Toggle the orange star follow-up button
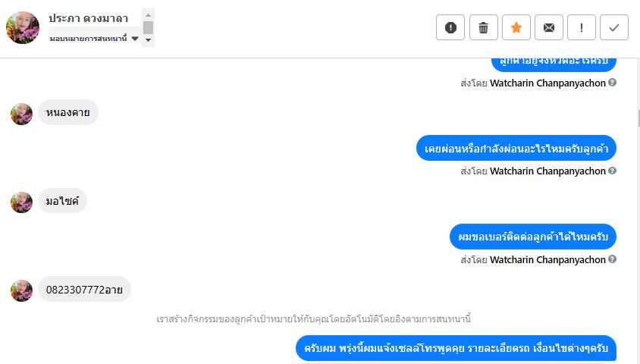The image size is (640, 364). pyautogui.click(x=516, y=27)
